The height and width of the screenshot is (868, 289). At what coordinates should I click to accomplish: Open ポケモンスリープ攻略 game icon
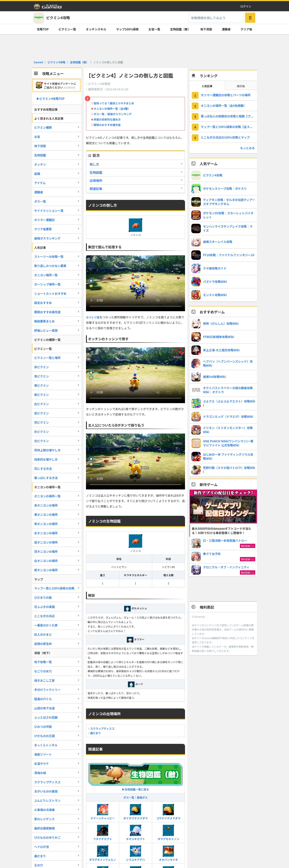(x=196, y=189)
